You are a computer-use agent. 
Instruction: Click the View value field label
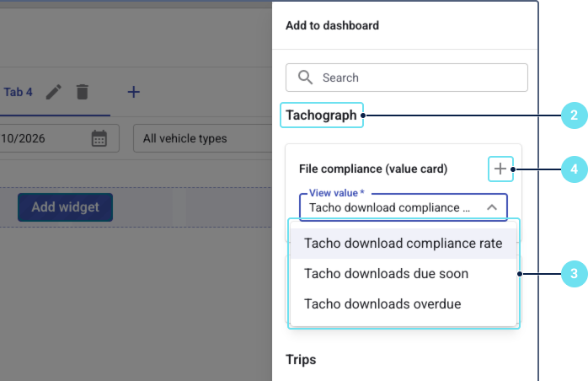coord(336,193)
